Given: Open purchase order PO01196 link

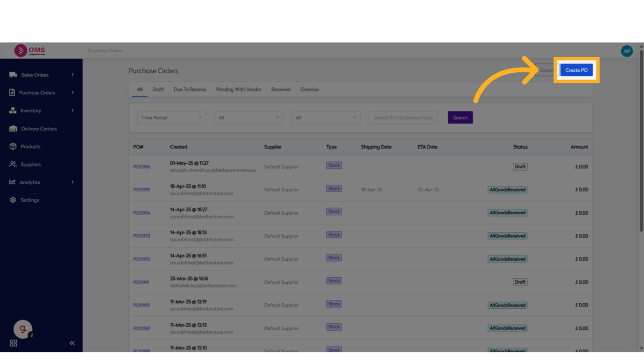Looking at the screenshot, I should 142,167.
